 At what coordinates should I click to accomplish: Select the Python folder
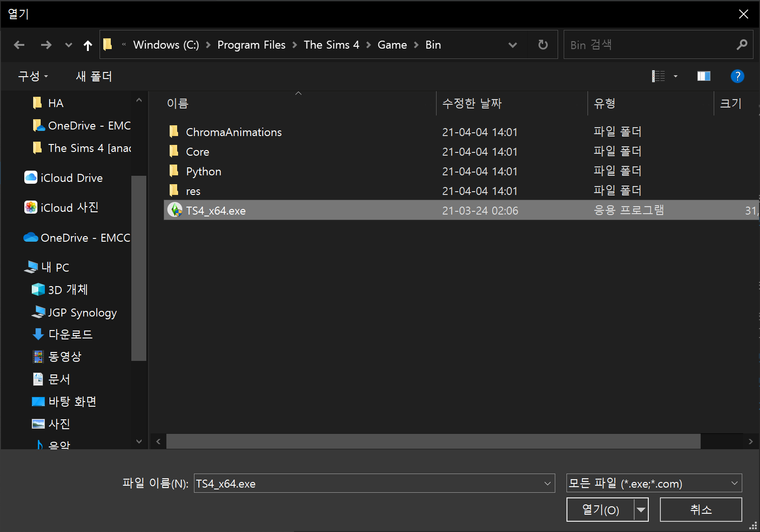click(204, 172)
